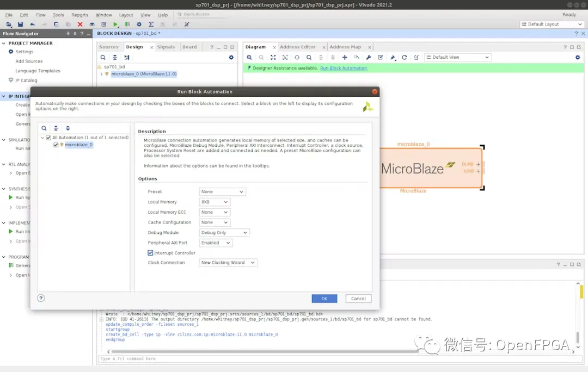Image resolution: width=588 pixels, height=372 pixels.
Task: Click Cancel in Run Block Automation
Action: click(358, 299)
